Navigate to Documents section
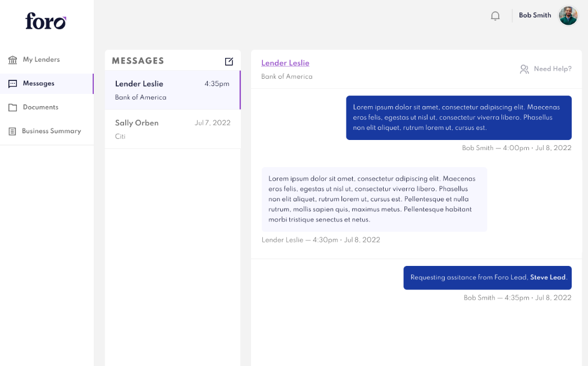The width and height of the screenshot is (588, 366). click(40, 107)
